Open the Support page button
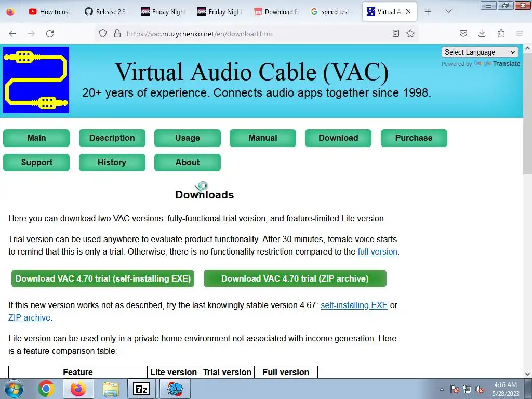Image resolution: width=532 pixels, height=399 pixels. coord(36,163)
